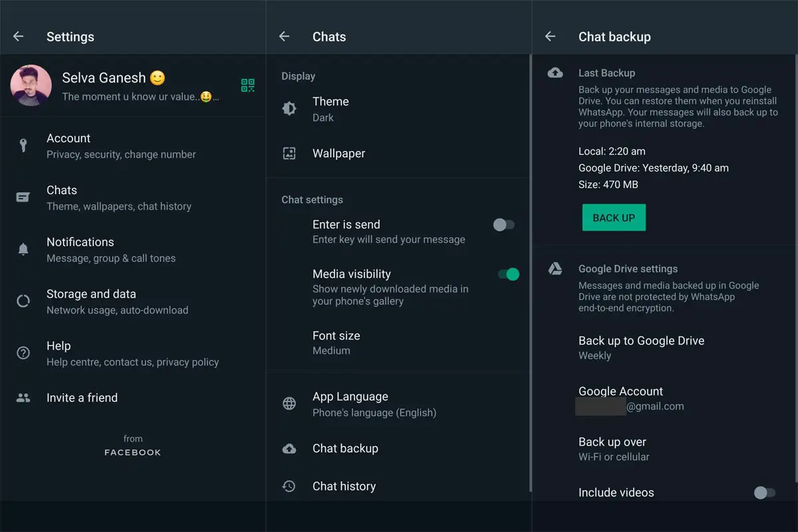Choose the Google Account for backup

664,398
